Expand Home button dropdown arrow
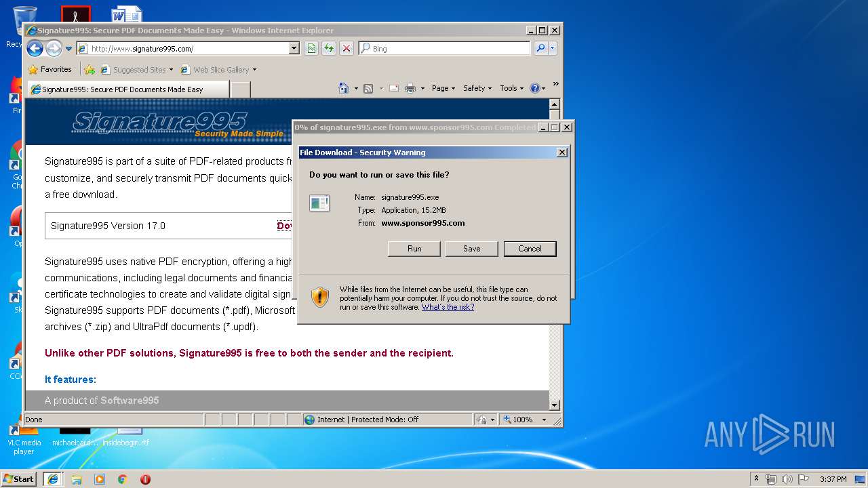 coord(356,88)
